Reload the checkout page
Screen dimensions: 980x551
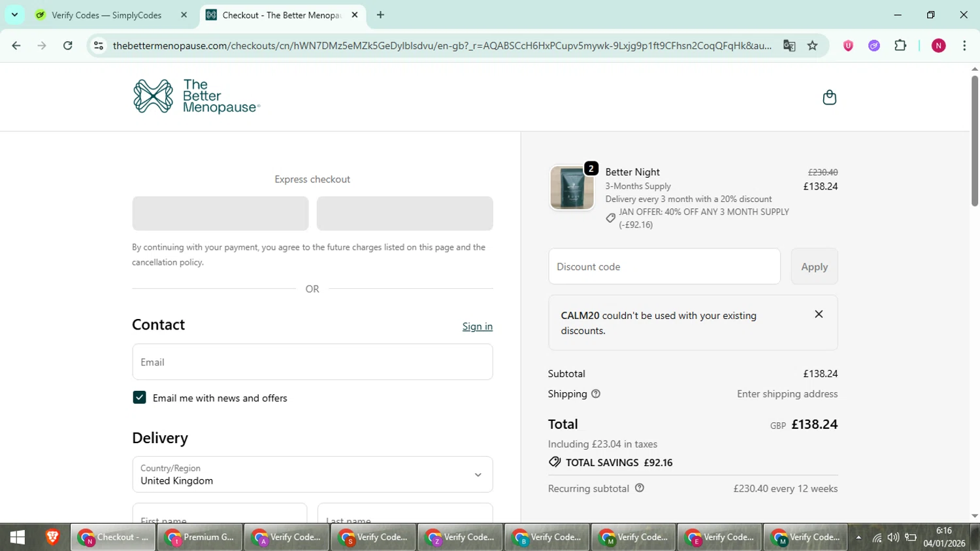pyautogui.click(x=68, y=46)
